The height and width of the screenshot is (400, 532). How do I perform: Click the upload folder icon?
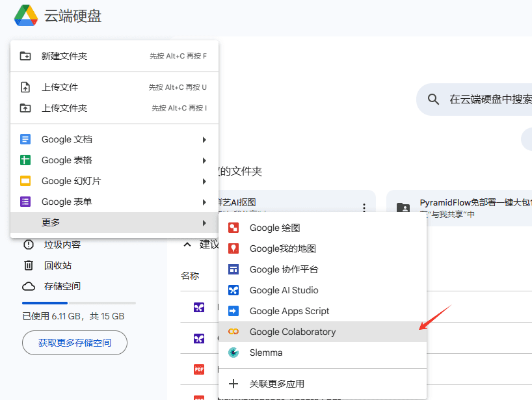click(25, 108)
